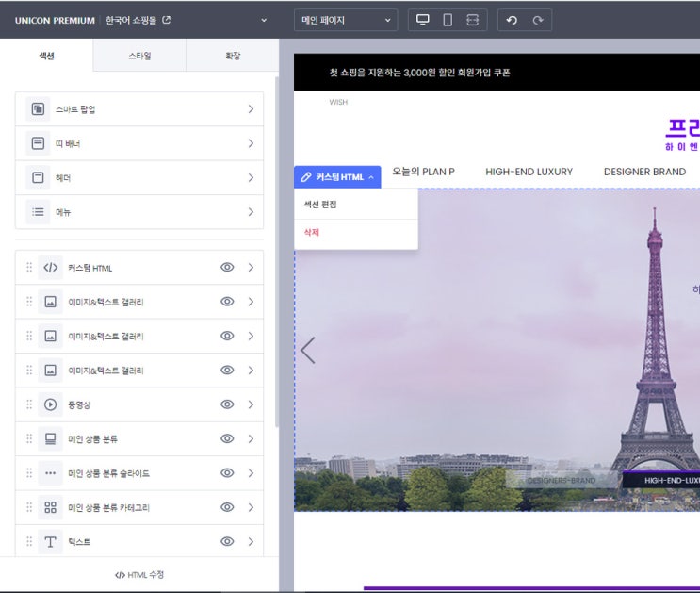Screen dimensions: 700x593
Task: Click the drag handle of 메인 상품 분류 카테고리 row
Action: point(29,507)
